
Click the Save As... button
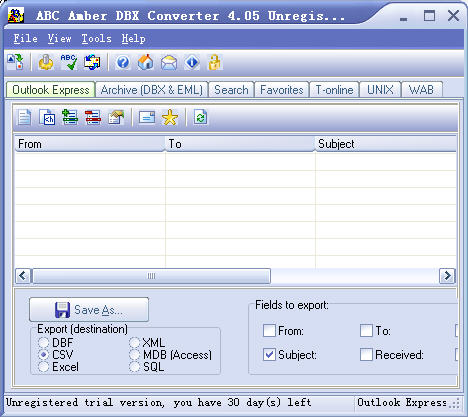[x=89, y=310]
